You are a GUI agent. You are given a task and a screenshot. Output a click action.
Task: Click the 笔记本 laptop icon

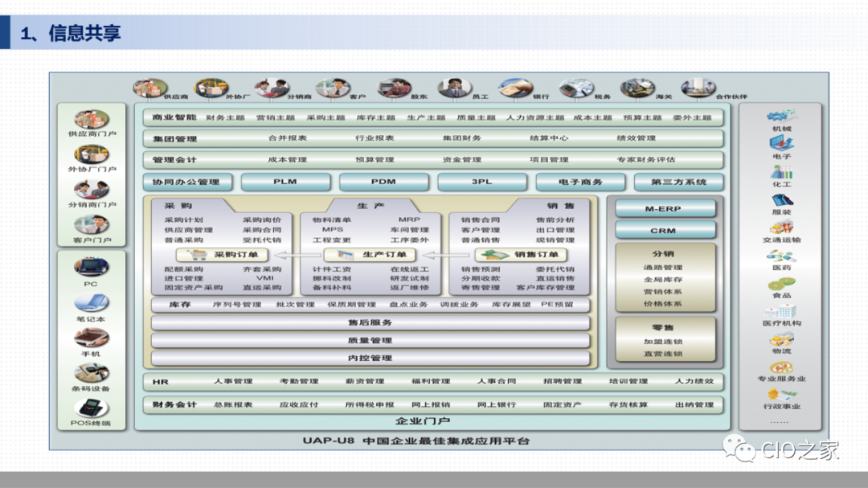[x=92, y=302]
